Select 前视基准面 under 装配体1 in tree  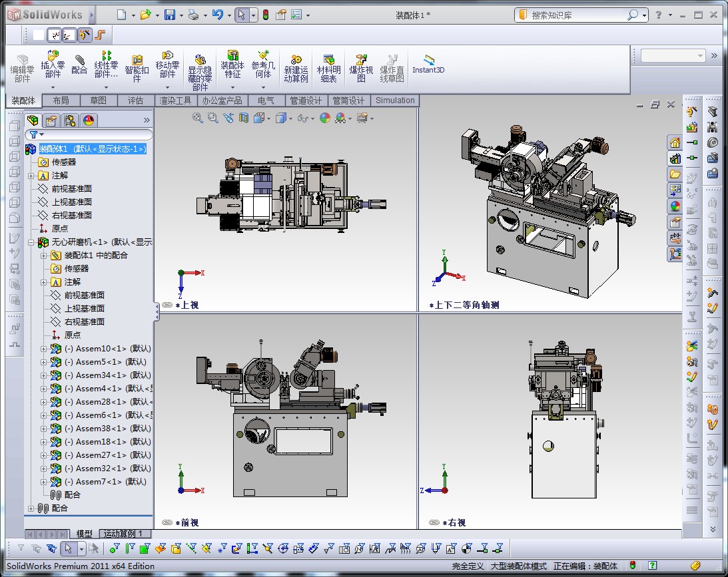(71, 188)
